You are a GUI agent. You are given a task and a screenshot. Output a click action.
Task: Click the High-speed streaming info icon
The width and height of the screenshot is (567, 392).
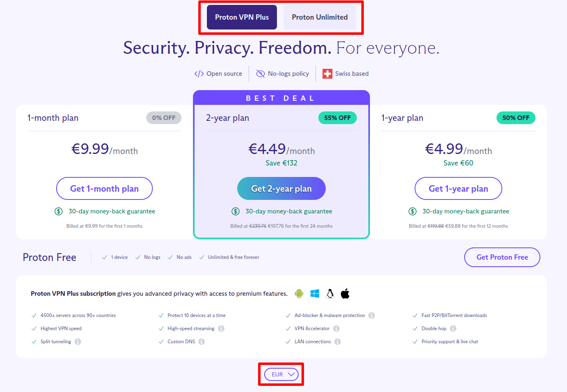(221, 329)
